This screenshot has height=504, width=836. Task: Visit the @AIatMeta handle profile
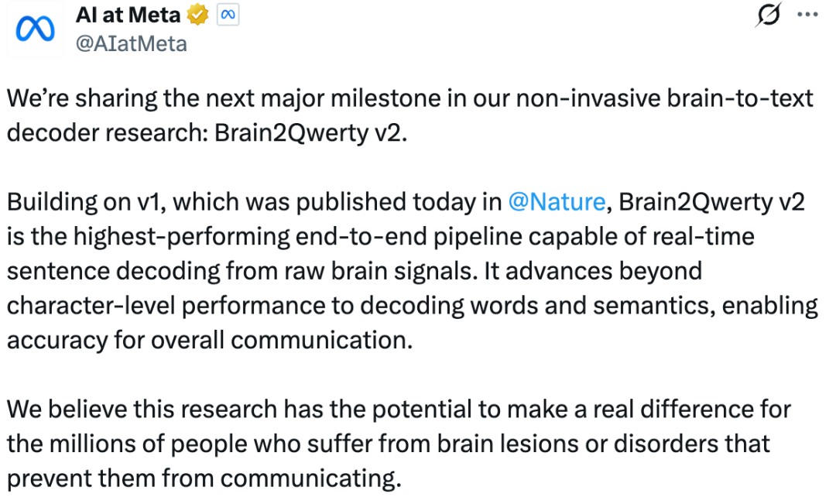click(x=131, y=43)
